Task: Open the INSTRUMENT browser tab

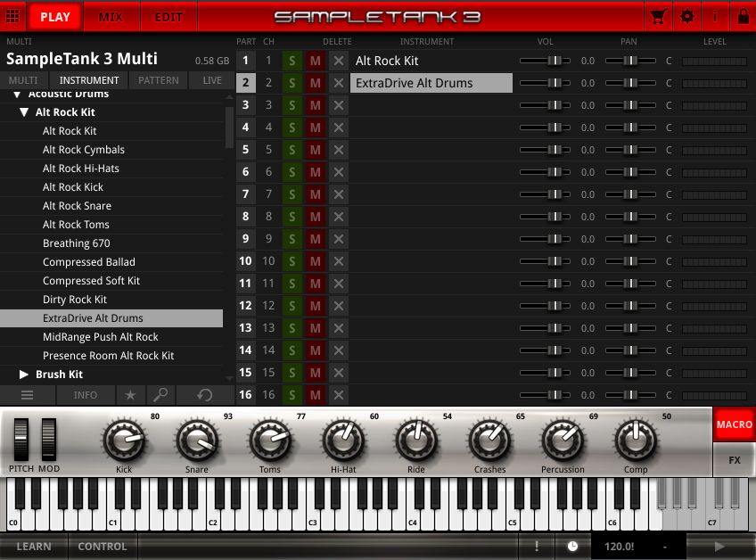Action: [89, 80]
